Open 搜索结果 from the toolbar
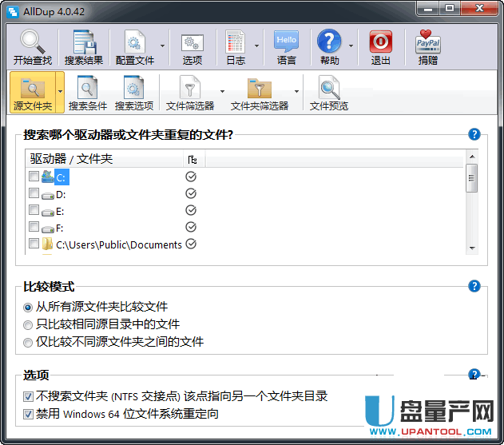Image resolution: width=504 pixels, height=445 pixels. coord(83,42)
